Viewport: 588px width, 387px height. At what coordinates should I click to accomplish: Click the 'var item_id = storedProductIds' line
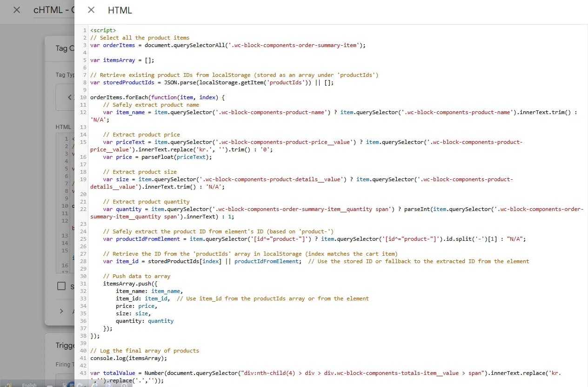[x=316, y=261]
